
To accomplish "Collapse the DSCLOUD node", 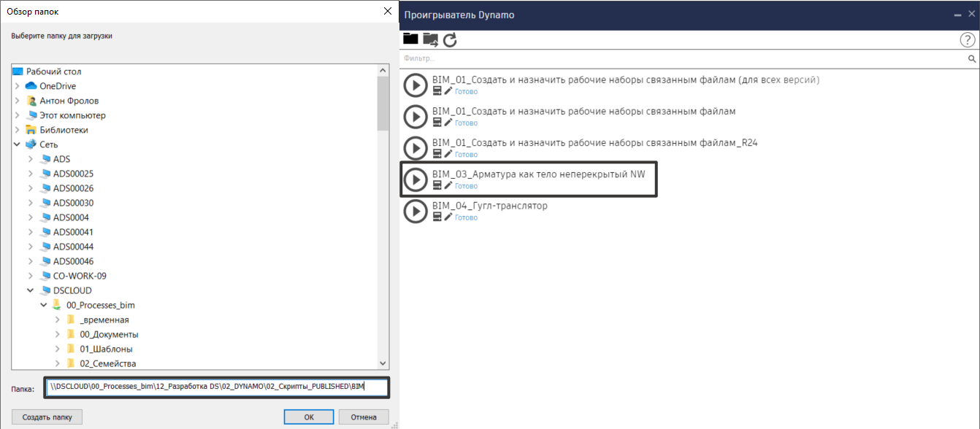I will [31, 290].
